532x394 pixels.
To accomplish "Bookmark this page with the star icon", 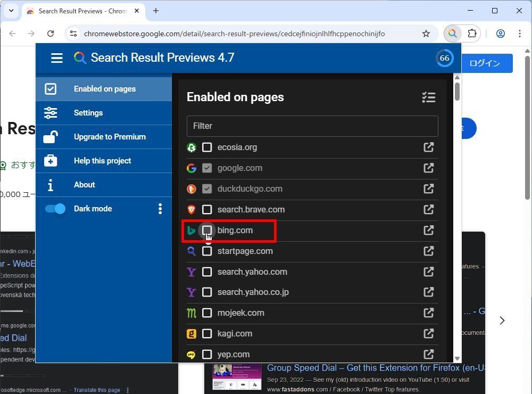I will [x=426, y=34].
